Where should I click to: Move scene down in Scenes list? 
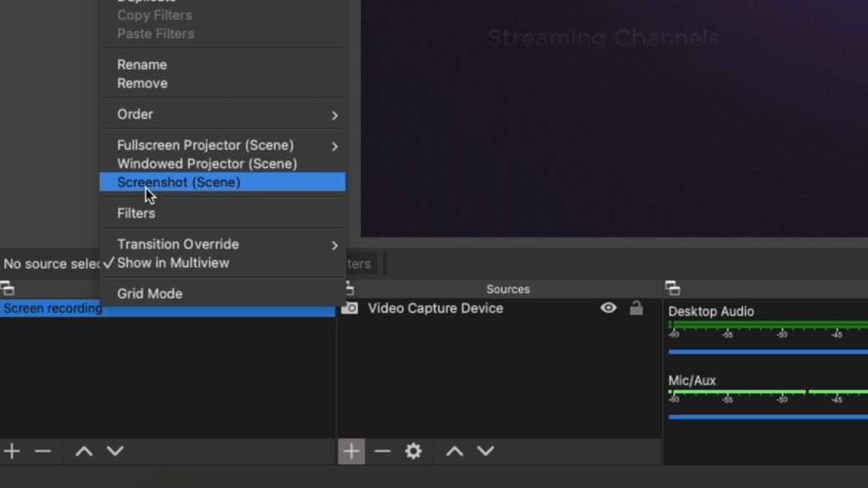[115, 452]
